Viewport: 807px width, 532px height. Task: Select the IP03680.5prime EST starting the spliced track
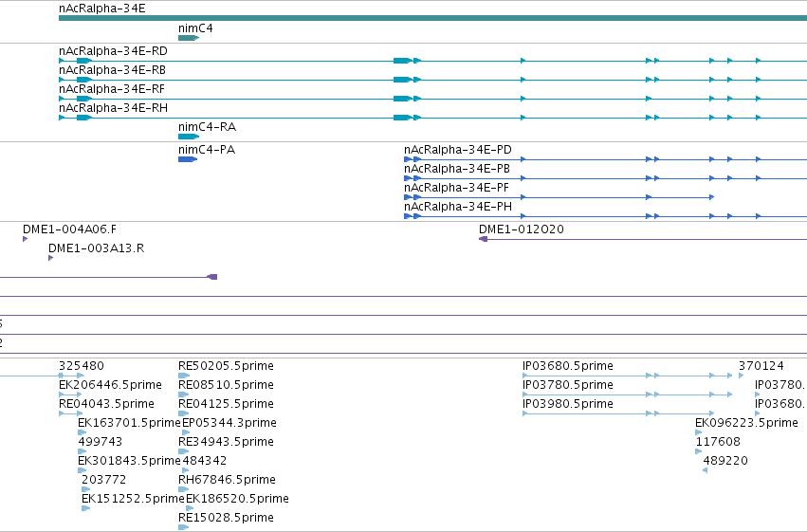568,366
